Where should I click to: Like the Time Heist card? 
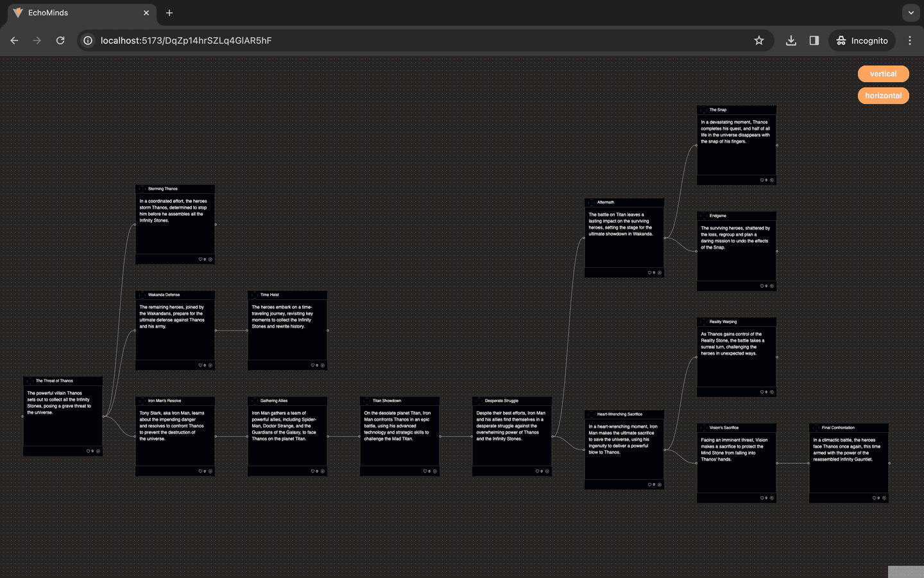[312, 365]
